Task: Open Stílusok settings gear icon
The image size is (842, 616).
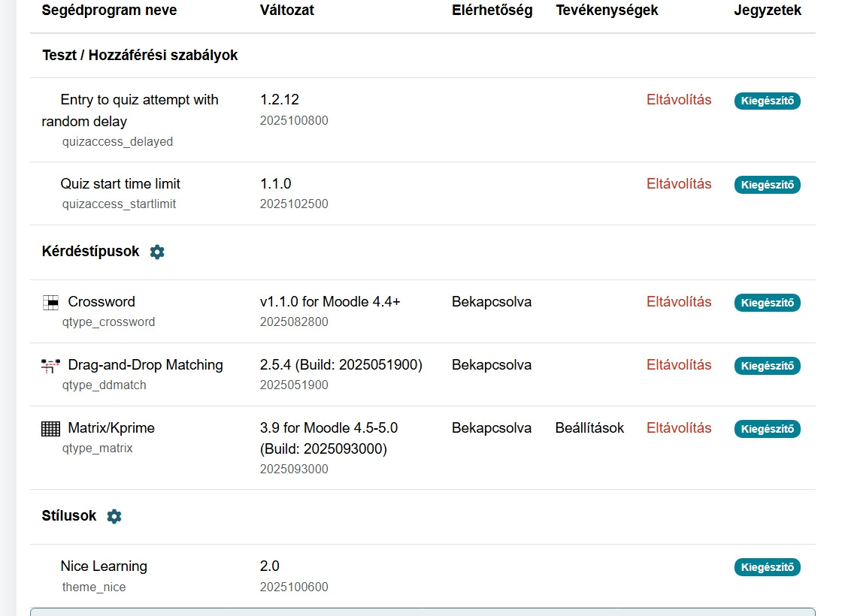Action: [x=114, y=517]
